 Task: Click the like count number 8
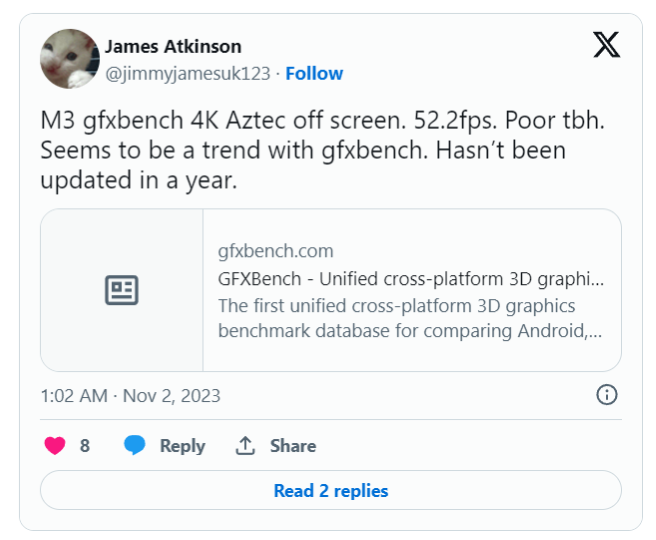(85, 446)
